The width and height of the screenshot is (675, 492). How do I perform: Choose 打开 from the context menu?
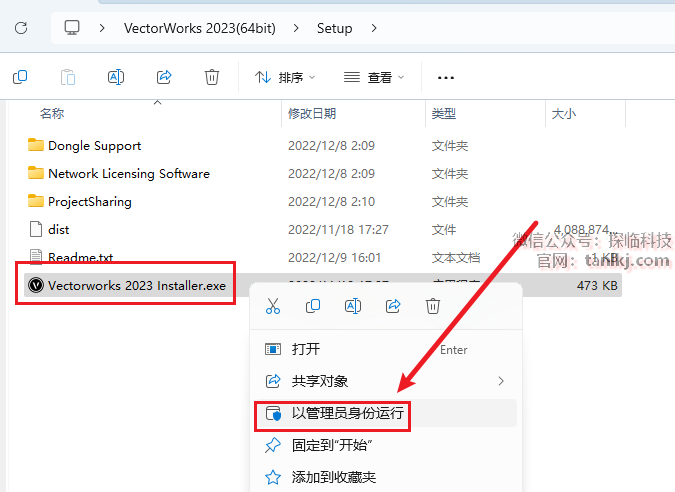tap(386, 349)
